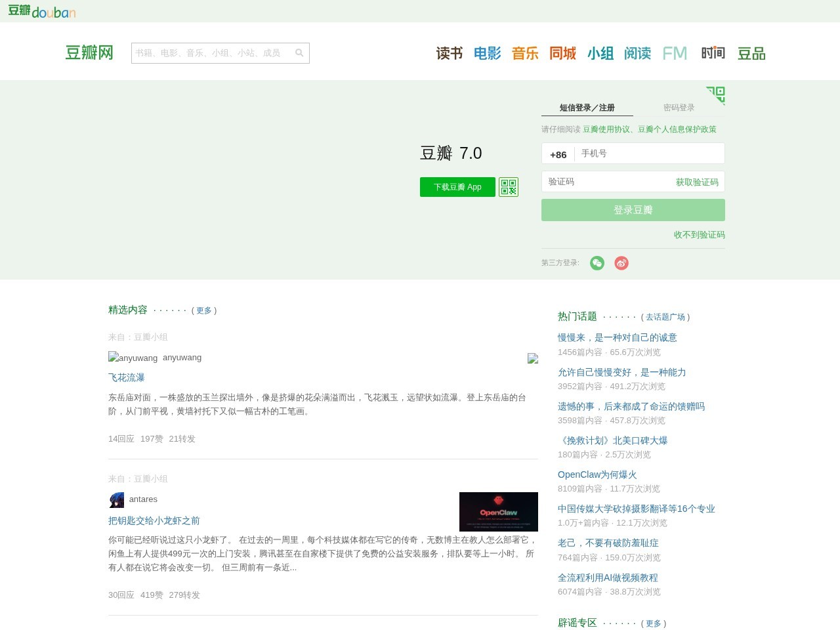Open 去话题广场 link
Screen dimensions: 840x630
tap(665, 316)
